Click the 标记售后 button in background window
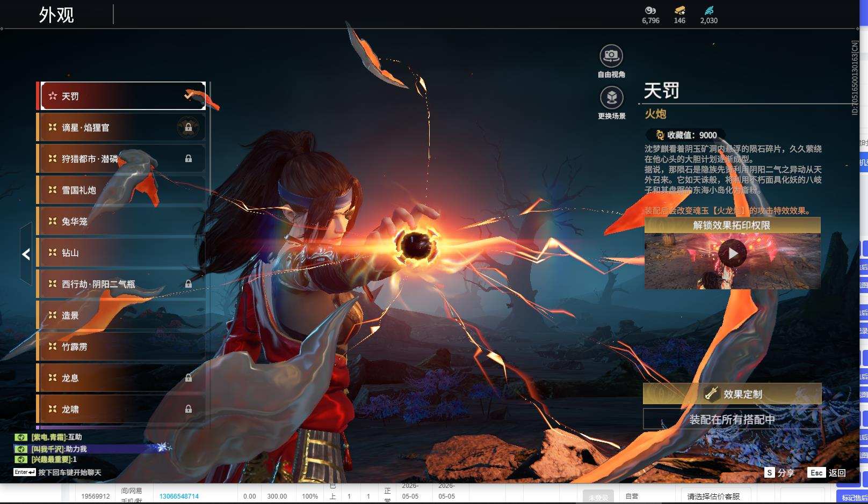The height and width of the screenshot is (504, 868). [x=853, y=498]
